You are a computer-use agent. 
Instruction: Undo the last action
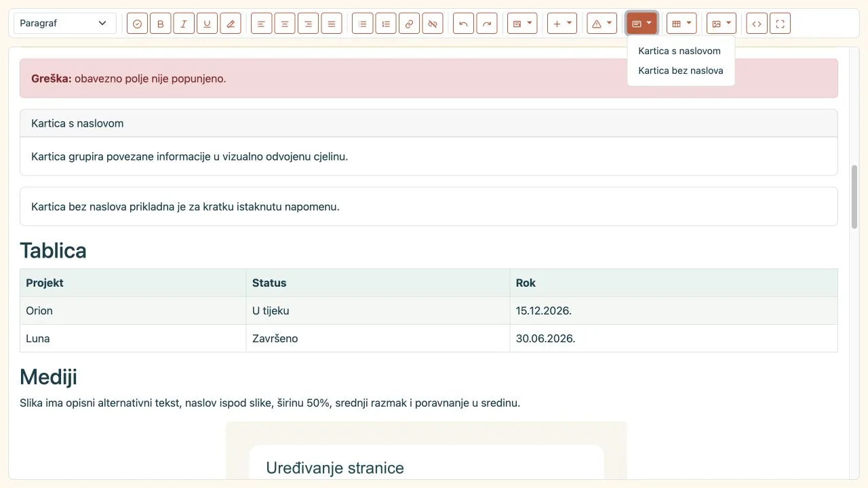(463, 24)
